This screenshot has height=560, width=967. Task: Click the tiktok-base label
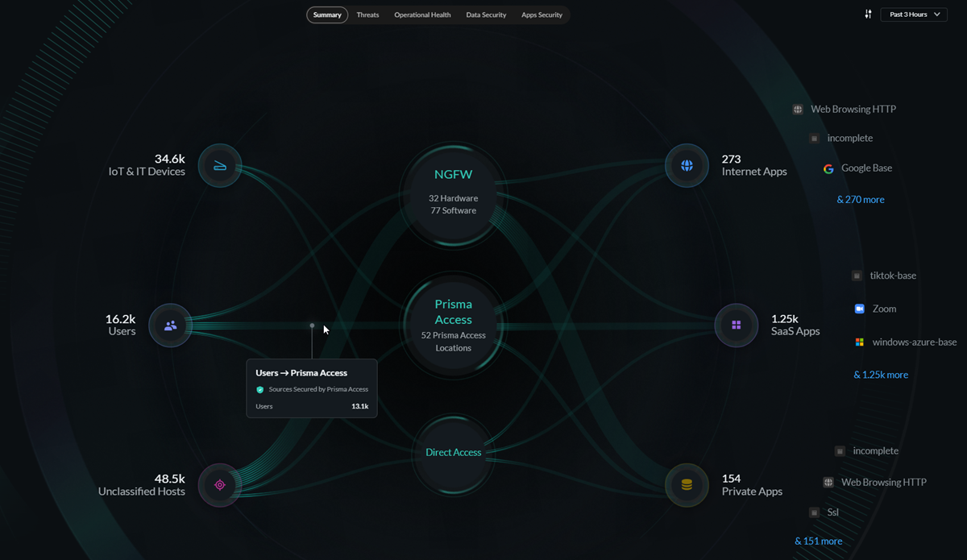(x=893, y=276)
